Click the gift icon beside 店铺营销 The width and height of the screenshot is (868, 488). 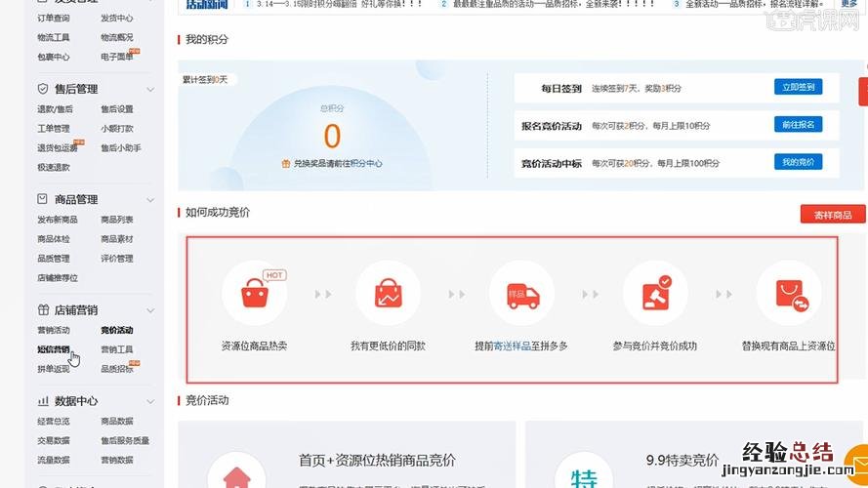43,309
